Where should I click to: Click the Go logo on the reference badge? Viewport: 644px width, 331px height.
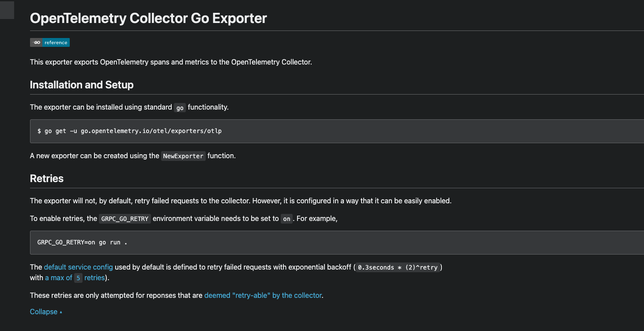[x=36, y=42]
